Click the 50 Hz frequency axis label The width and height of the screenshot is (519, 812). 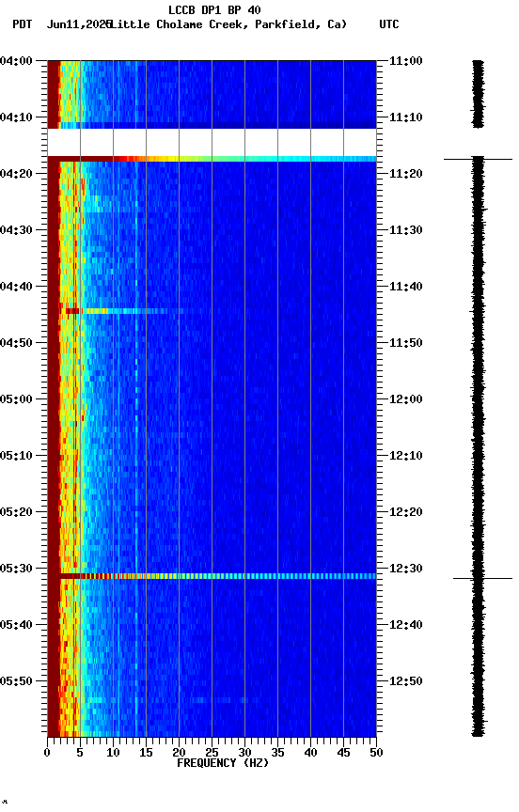(377, 753)
